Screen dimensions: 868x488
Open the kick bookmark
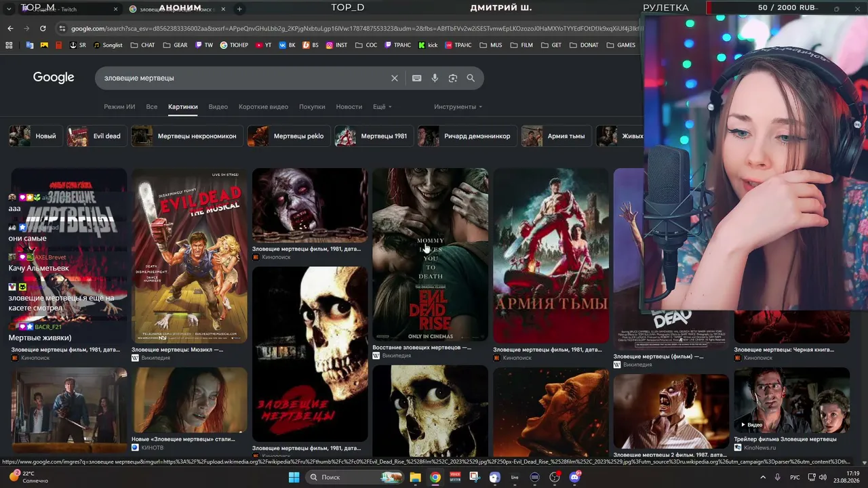tap(428, 45)
